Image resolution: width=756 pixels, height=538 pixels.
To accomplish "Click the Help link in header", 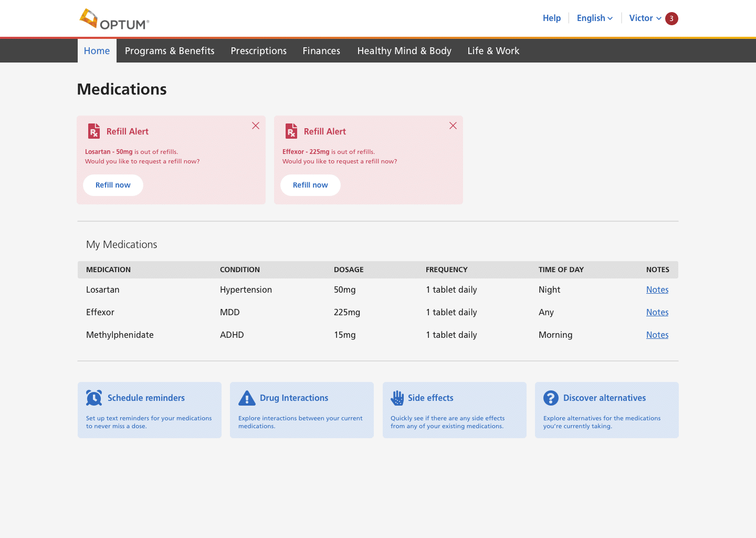I will click(x=551, y=18).
